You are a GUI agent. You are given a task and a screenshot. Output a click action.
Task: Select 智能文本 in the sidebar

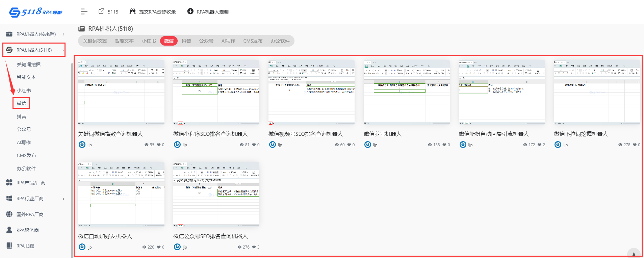[26, 77]
